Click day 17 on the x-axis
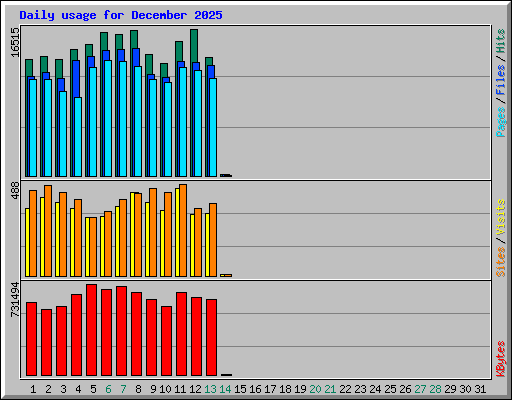The width and height of the screenshot is (512, 400). tap(270, 389)
